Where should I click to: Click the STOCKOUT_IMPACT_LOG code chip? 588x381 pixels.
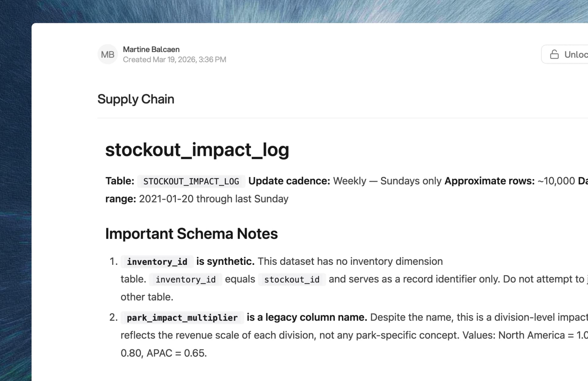[x=191, y=181]
